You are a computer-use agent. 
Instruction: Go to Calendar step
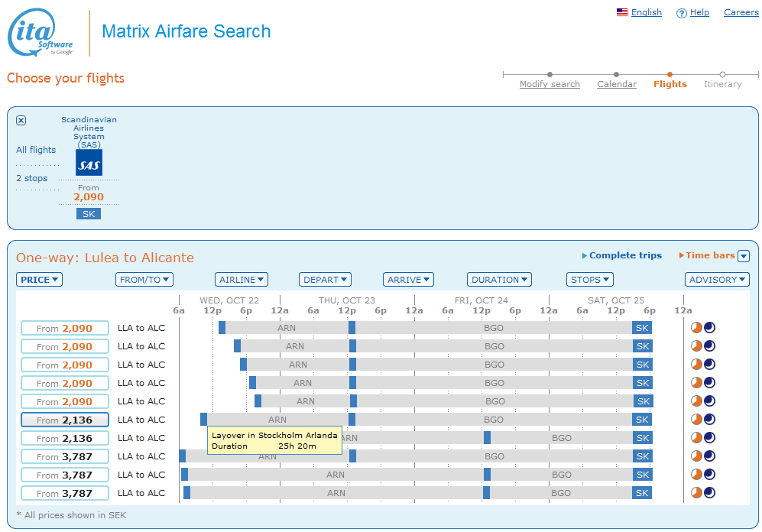tap(617, 84)
